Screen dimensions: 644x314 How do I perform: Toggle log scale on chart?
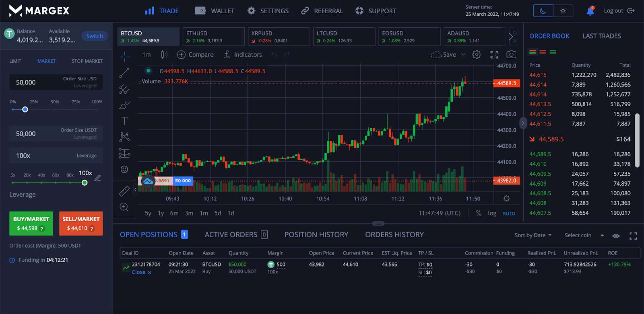click(x=492, y=213)
